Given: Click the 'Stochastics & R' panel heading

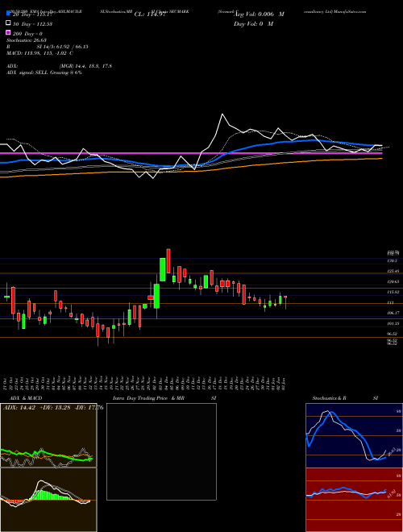Looking at the screenshot, I should tap(329, 398).
